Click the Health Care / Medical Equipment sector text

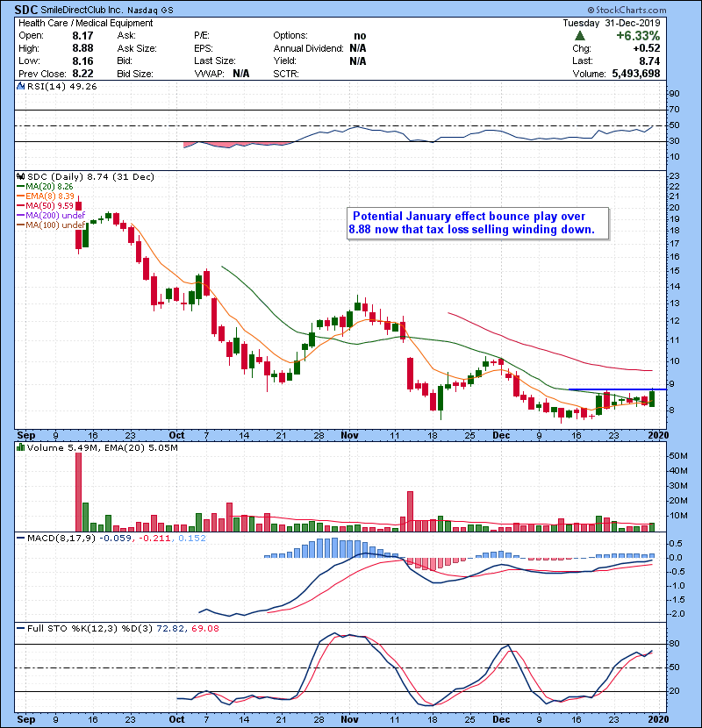coord(85,23)
